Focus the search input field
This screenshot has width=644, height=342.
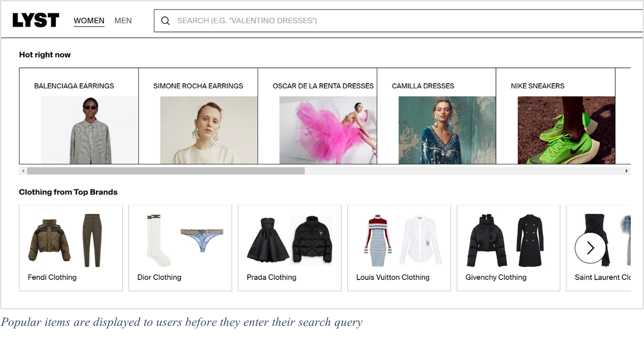[398, 21]
